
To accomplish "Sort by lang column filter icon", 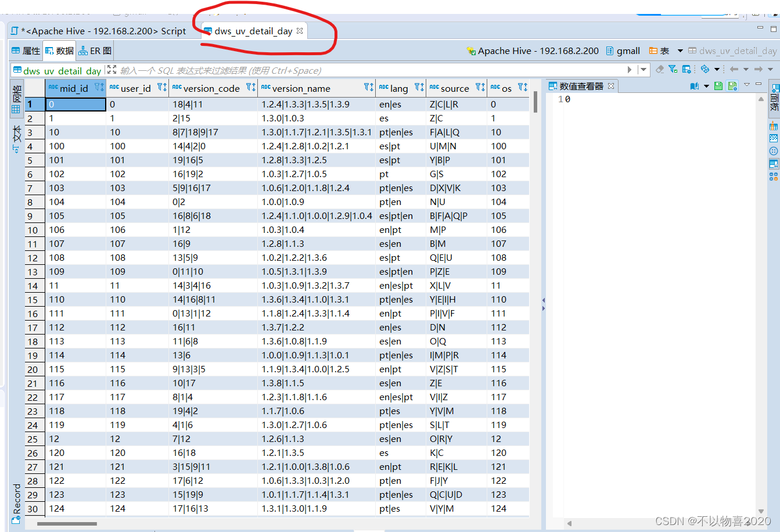I will (x=419, y=87).
